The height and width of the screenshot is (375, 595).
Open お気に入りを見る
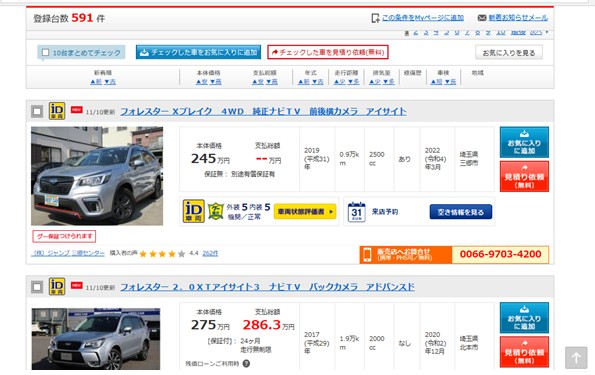pos(509,52)
